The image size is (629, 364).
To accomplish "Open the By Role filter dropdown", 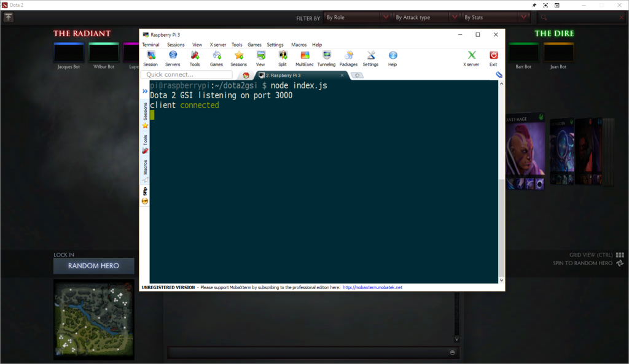I will pos(357,18).
